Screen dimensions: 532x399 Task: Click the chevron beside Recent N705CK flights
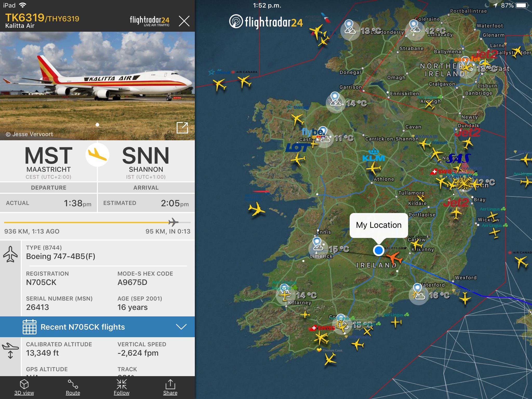[x=181, y=327]
